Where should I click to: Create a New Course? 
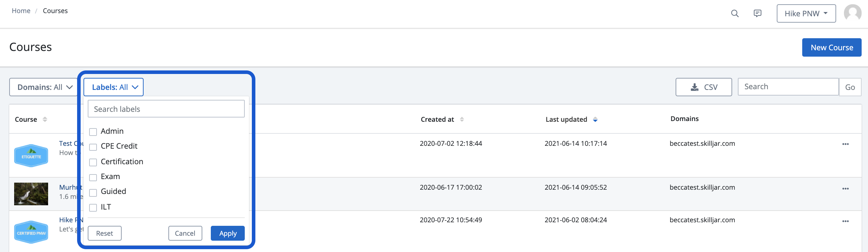coord(832,47)
